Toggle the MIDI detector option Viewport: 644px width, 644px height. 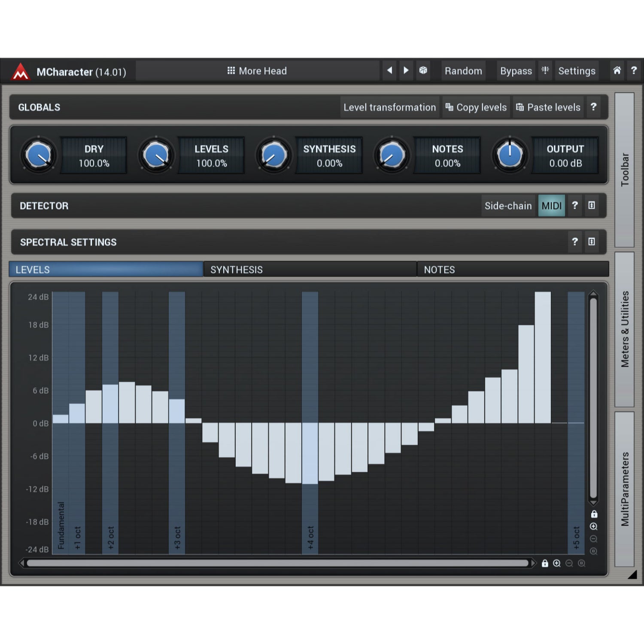click(x=552, y=206)
